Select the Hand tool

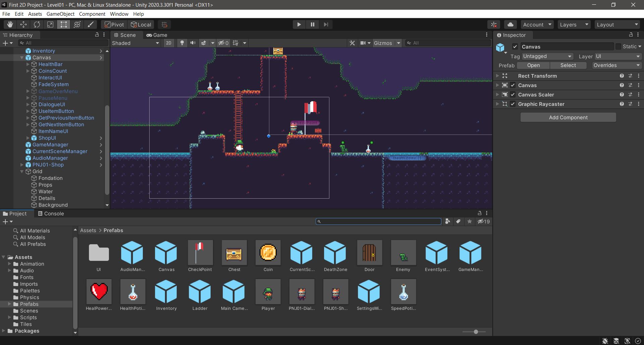tap(10, 24)
